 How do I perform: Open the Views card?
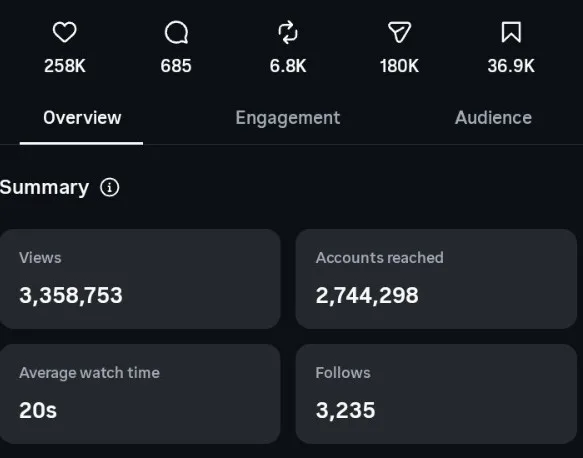point(140,279)
